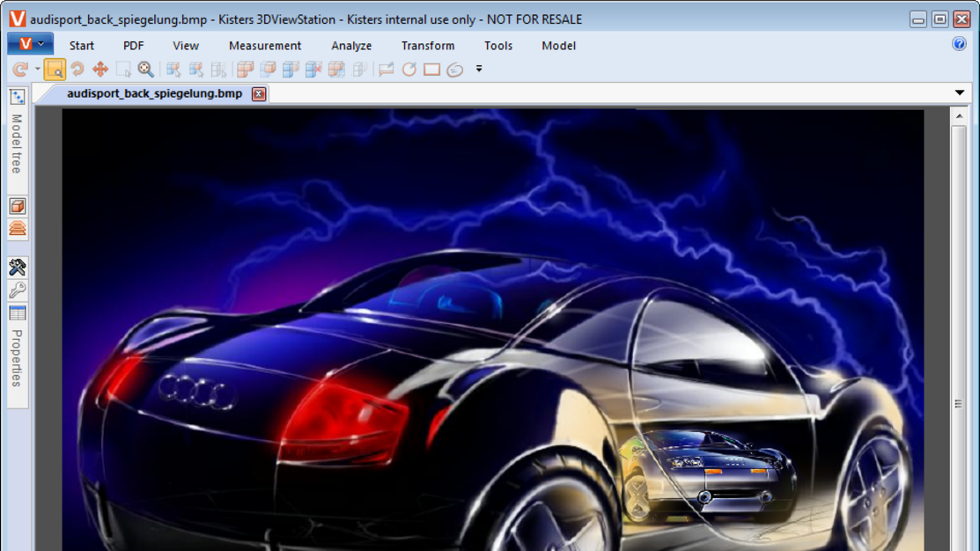Viewport: 980px width, 551px height.
Task: Open the orange V application menu button
Action: (x=30, y=44)
